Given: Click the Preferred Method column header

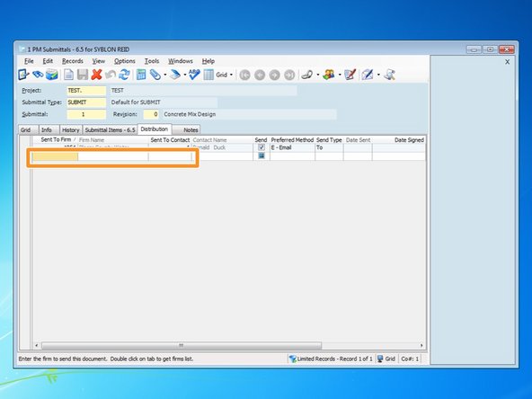Looking at the screenshot, I should tap(292, 140).
